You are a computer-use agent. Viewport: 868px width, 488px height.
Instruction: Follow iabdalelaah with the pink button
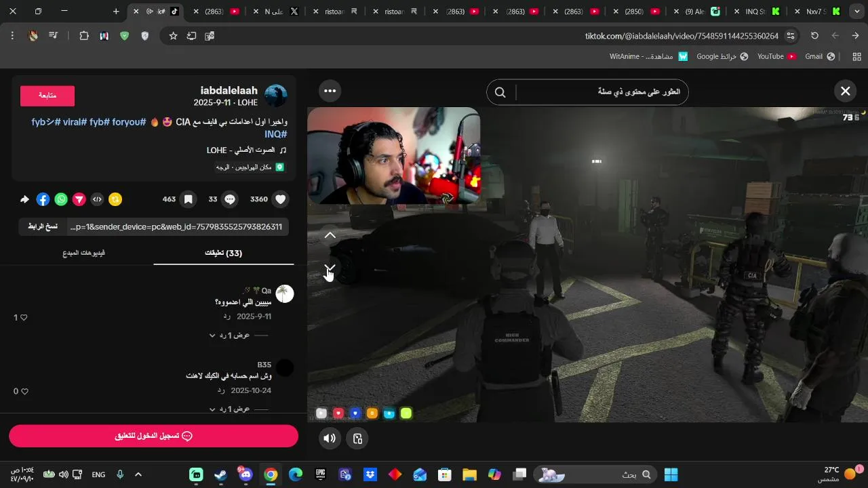click(x=47, y=96)
